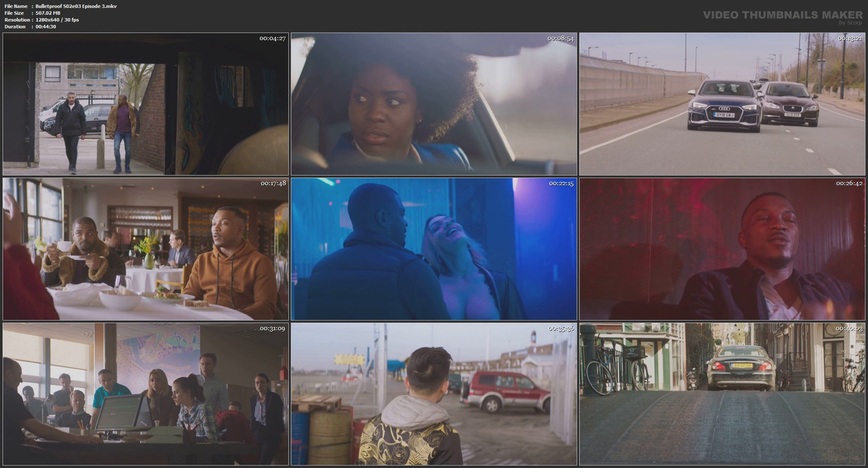868x468 pixels.
Task: Click the 00:22:15 timestamp label
Action: pyautogui.click(x=561, y=183)
